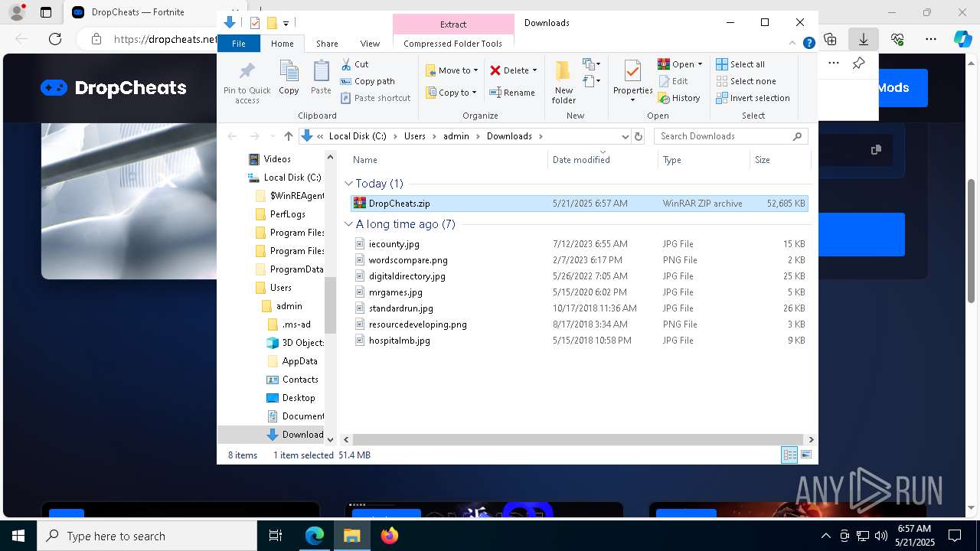The width and height of the screenshot is (980, 551).
Task: Open the Copy to dropdown
Action: pos(452,93)
